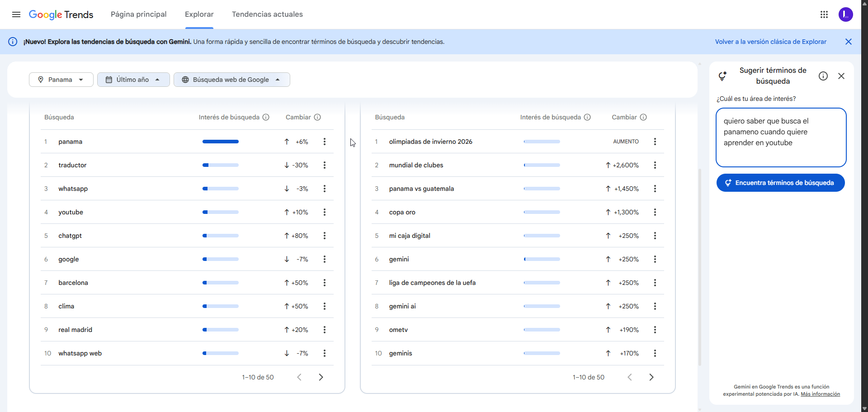Show info for right Interés de búsqueda
Viewport: 868px width, 412px height.
(587, 117)
